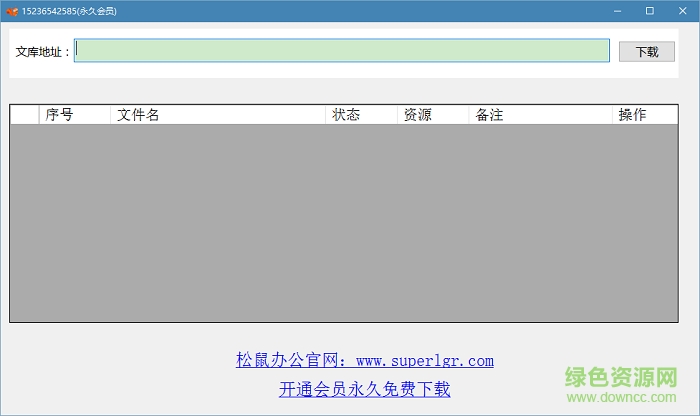This screenshot has height=416, width=700.
Task: Click the title bar text 15236542585(永久会员)
Action: pyautogui.click(x=68, y=11)
